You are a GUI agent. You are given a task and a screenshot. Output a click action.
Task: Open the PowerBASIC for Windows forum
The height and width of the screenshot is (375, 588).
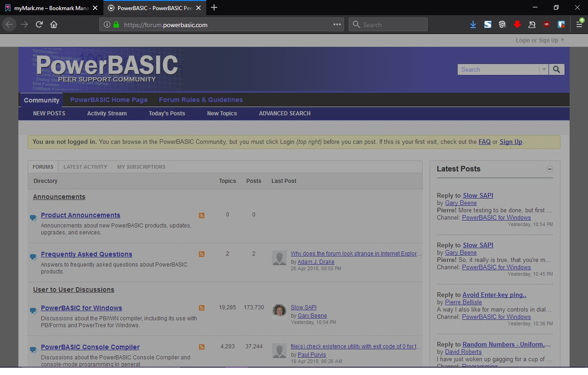coord(82,308)
